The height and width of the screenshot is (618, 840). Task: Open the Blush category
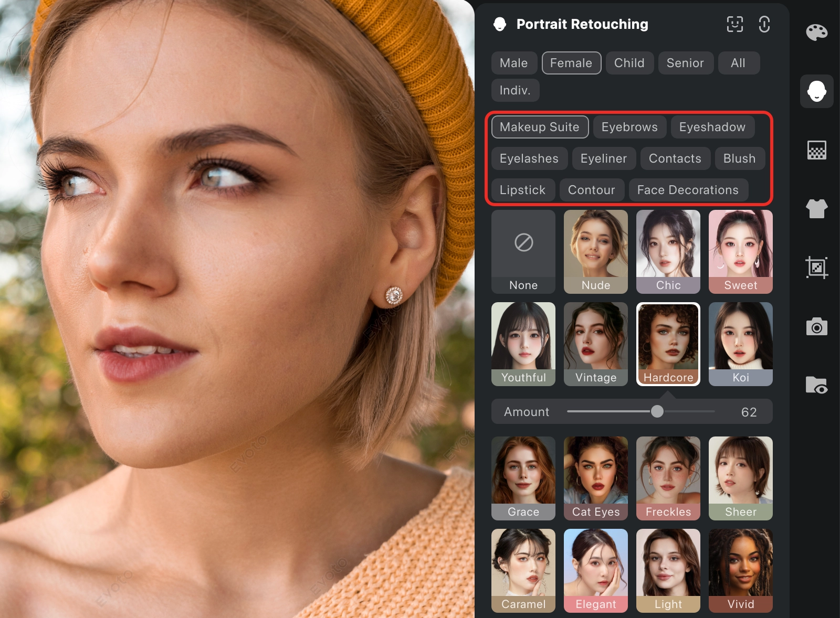[x=740, y=158]
